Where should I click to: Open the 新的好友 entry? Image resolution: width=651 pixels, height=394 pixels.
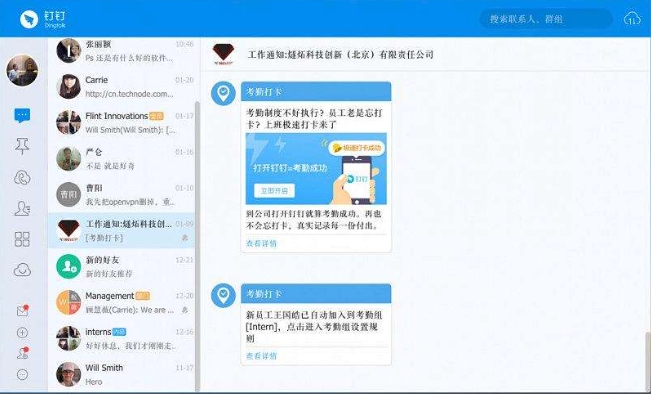[122, 267]
